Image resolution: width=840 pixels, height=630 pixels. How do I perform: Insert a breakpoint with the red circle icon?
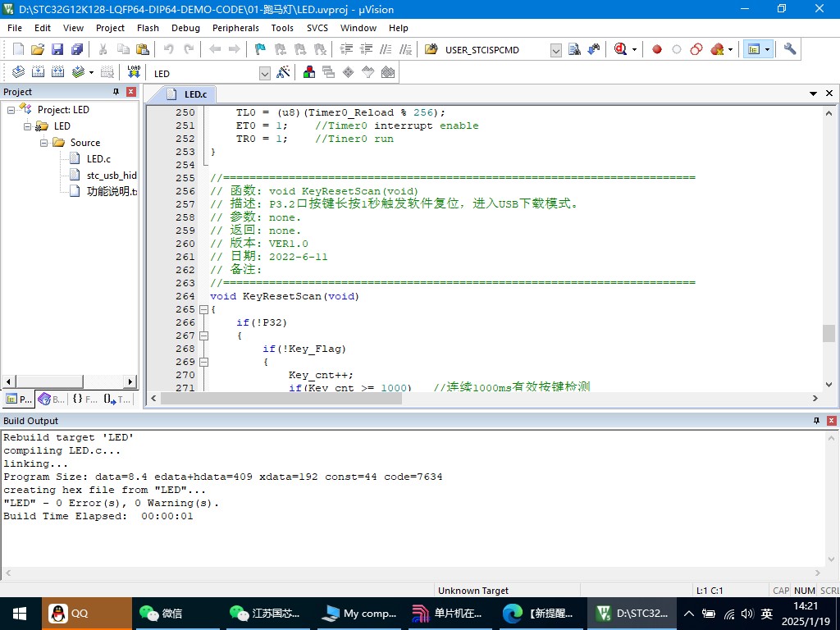point(657,49)
